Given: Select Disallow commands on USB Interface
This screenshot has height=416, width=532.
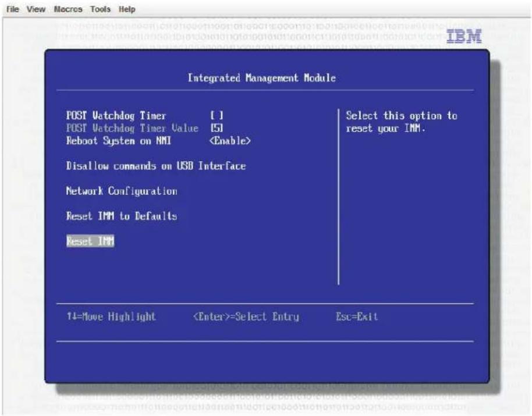Looking at the screenshot, I should click(x=156, y=166).
